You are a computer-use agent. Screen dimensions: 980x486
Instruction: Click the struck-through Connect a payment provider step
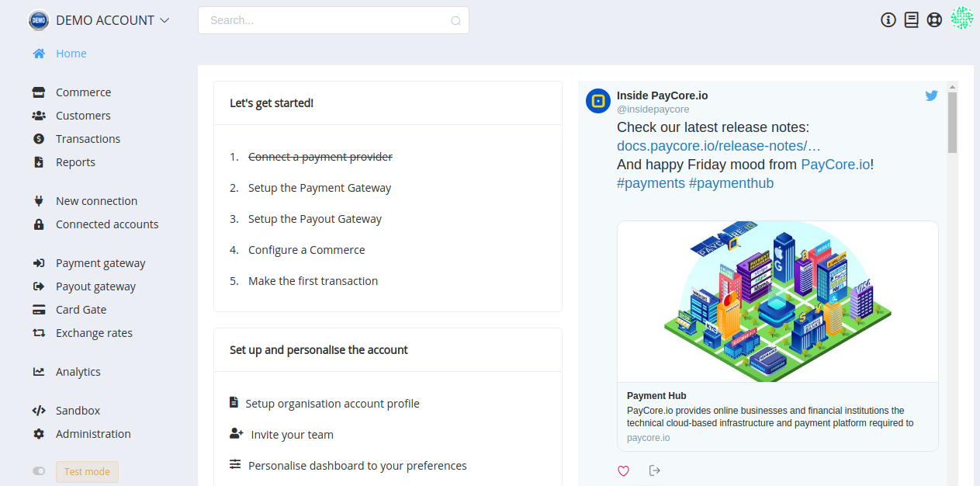(320, 157)
